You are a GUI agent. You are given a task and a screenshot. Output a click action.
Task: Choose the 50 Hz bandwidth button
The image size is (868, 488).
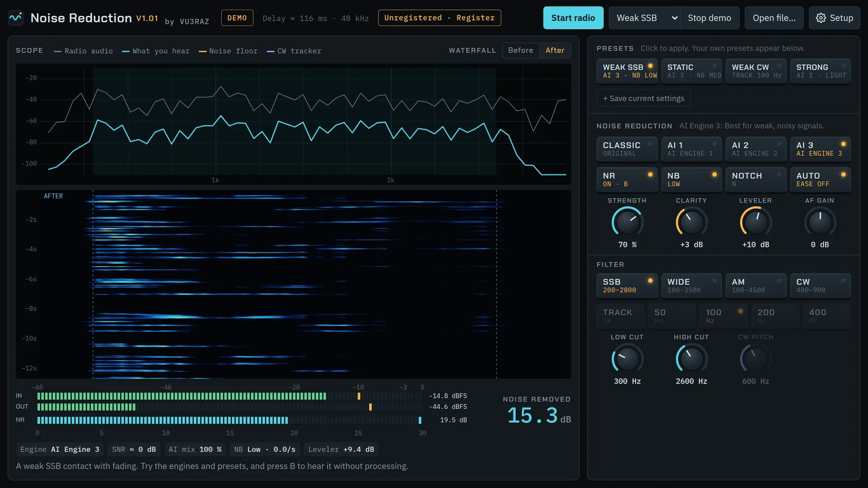[x=672, y=316]
